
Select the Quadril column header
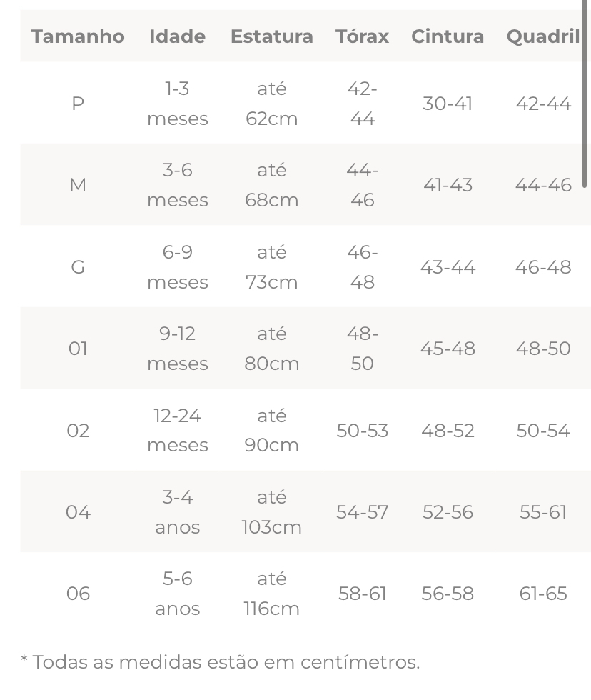[543, 36]
